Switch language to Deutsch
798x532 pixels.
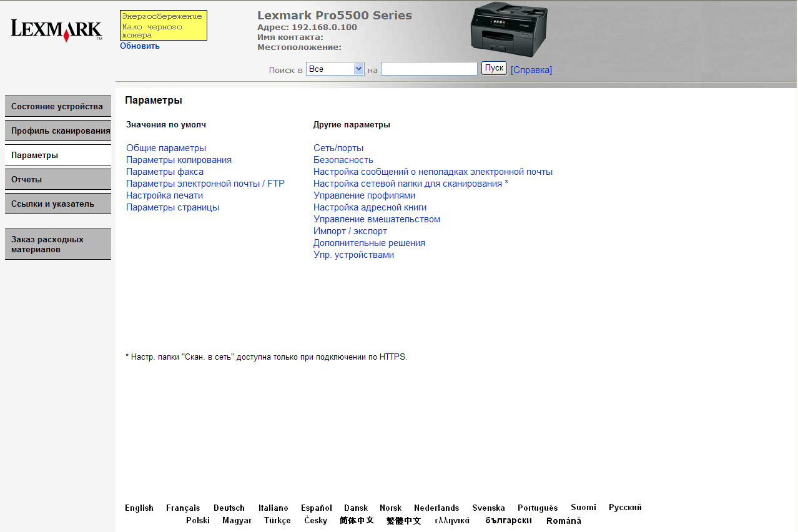pos(229,508)
